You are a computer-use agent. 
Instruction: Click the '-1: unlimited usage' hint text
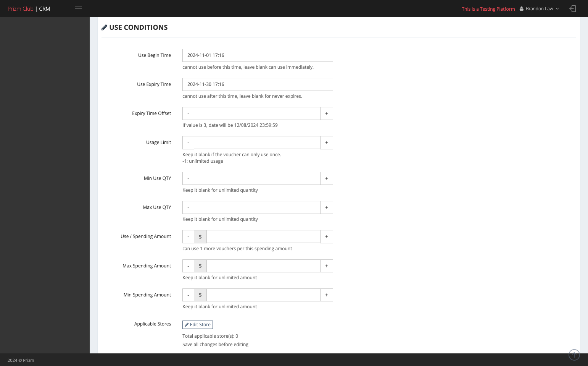(203, 161)
